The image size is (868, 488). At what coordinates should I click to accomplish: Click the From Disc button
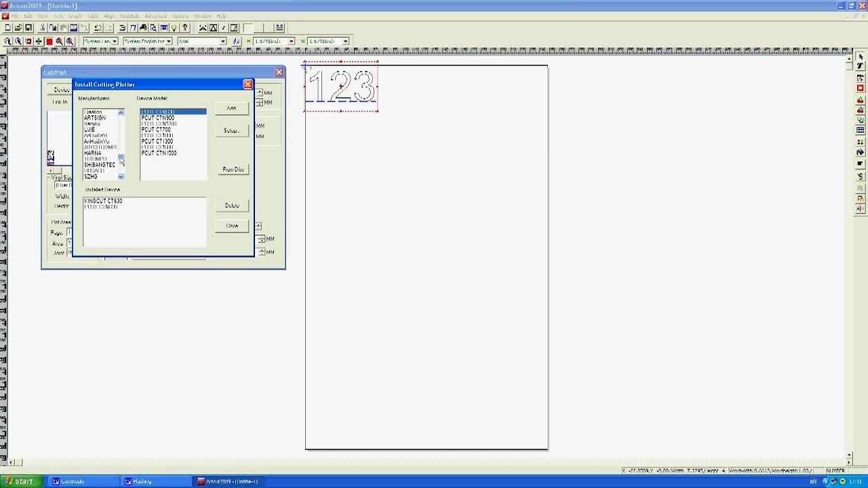(233, 169)
